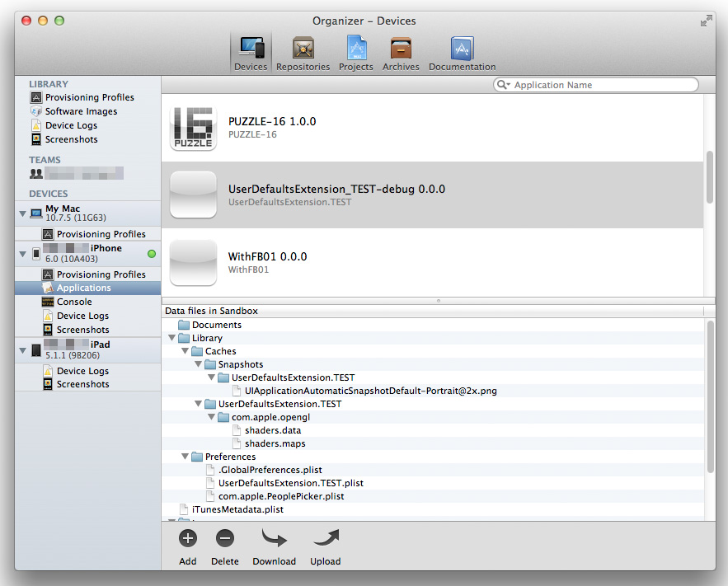Open the Projects section
The width and height of the screenshot is (728, 586).
355,54
